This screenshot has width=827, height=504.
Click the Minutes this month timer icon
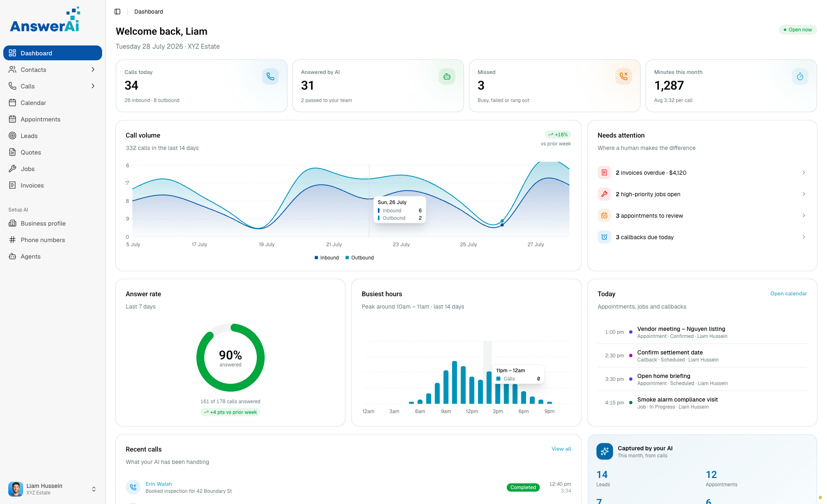800,76
